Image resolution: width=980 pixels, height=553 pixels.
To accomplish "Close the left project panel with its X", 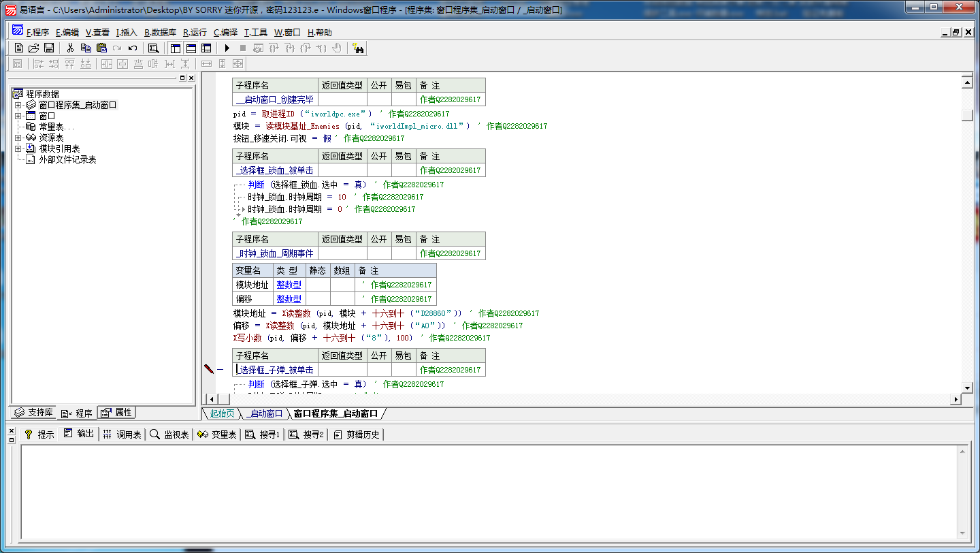I will pyautogui.click(x=191, y=78).
